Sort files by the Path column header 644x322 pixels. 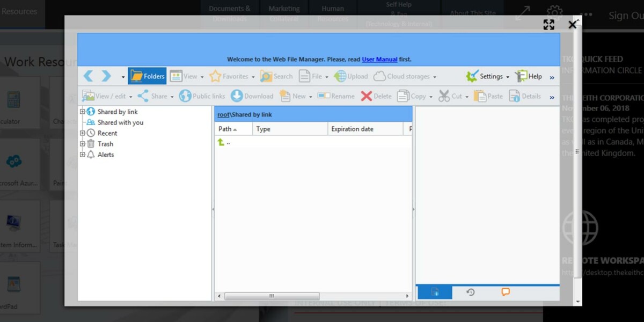pos(224,129)
